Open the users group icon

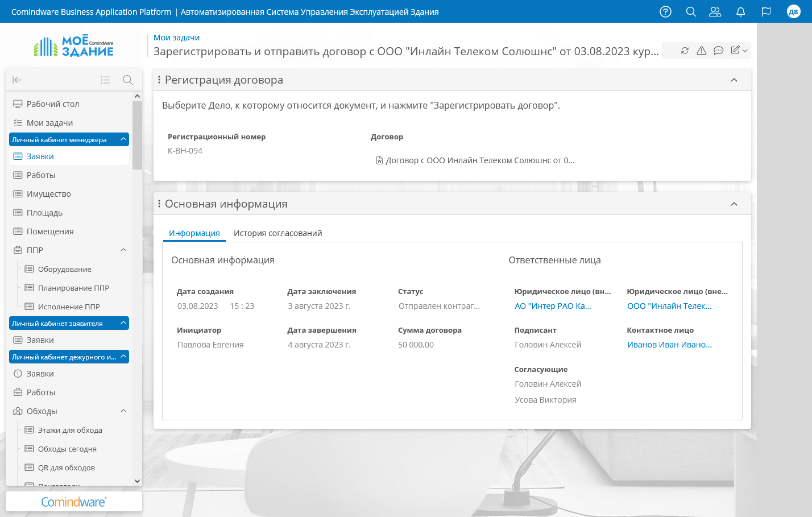[x=715, y=11]
